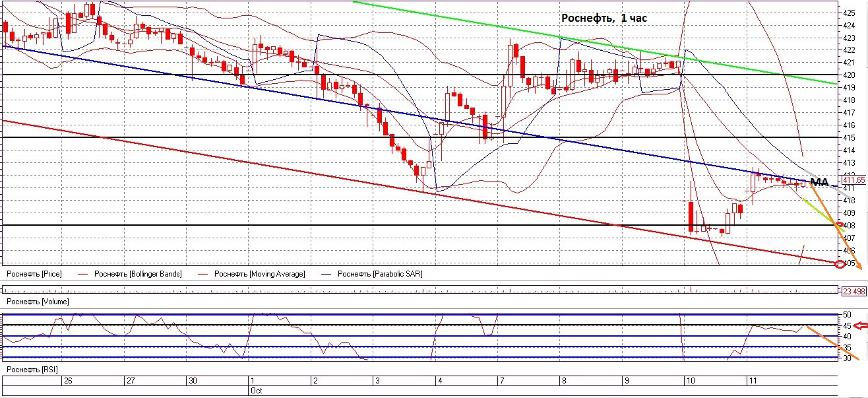
Task: Click the 'Роснефть [Volume]' panel label
Action: click(x=36, y=301)
